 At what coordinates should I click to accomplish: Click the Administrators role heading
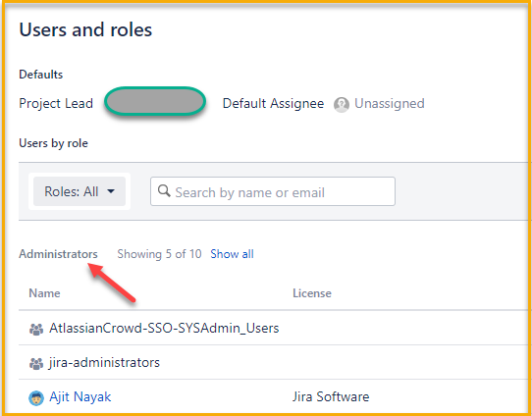tap(58, 254)
